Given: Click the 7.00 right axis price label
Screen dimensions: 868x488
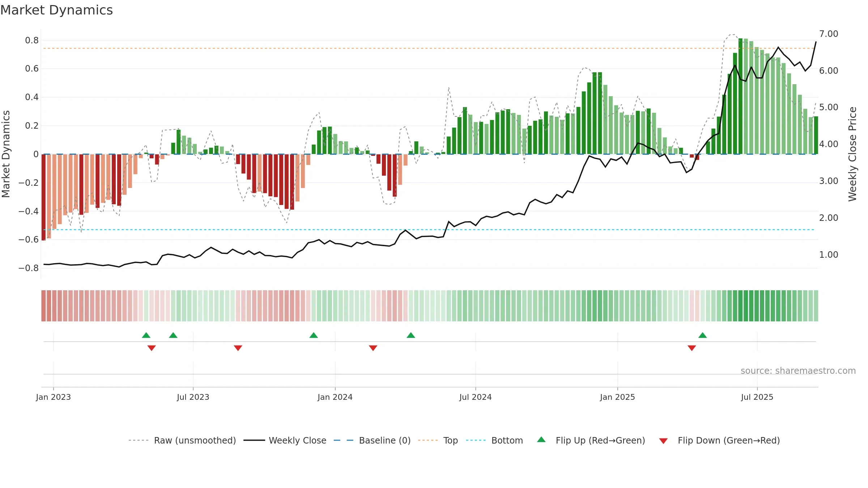Looking at the screenshot, I should (x=829, y=34).
